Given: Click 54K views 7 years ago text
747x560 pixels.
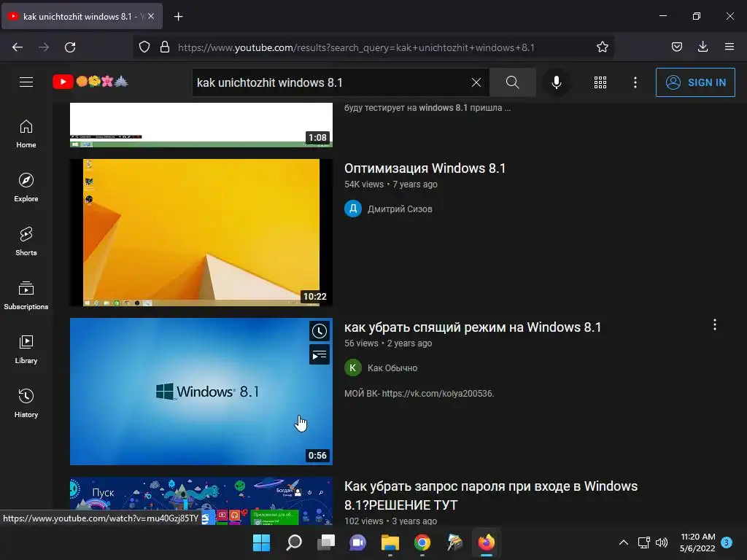Looking at the screenshot, I should (391, 184).
